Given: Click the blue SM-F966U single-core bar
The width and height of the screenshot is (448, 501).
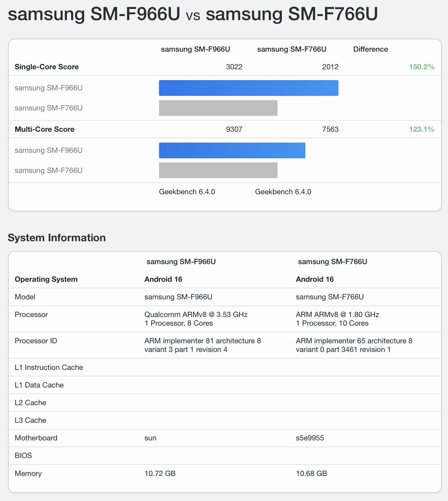Looking at the screenshot, I should click(x=249, y=88).
